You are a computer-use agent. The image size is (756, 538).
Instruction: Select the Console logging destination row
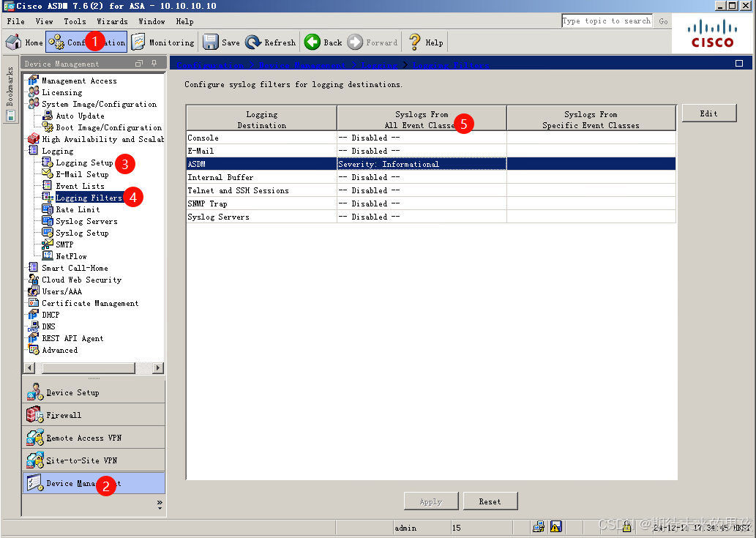click(x=431, y=138)
